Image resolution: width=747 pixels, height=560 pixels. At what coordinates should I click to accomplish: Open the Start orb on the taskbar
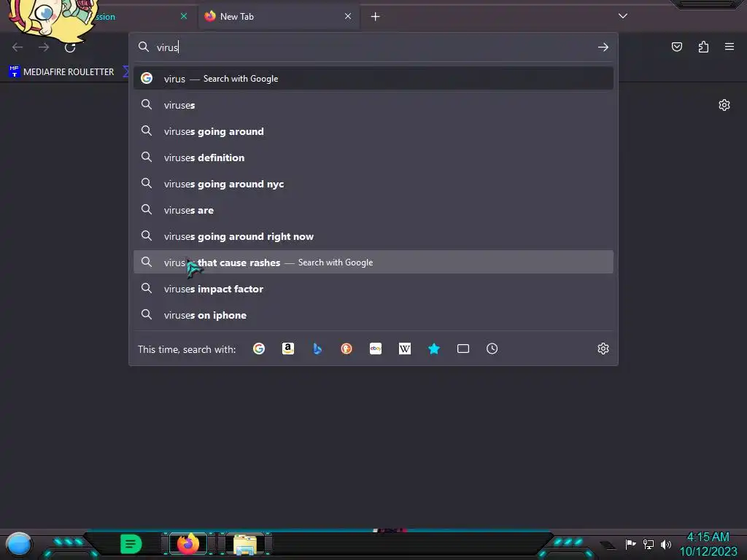[19, 545]
